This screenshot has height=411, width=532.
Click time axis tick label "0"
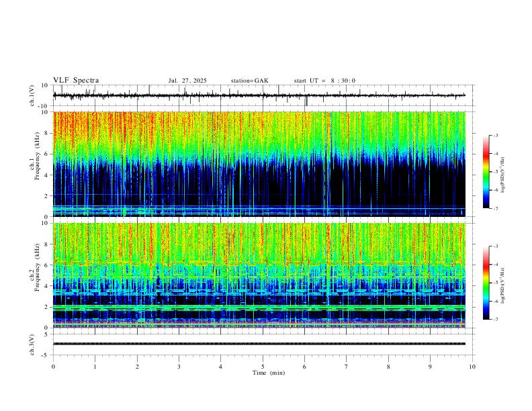point(53,367)
